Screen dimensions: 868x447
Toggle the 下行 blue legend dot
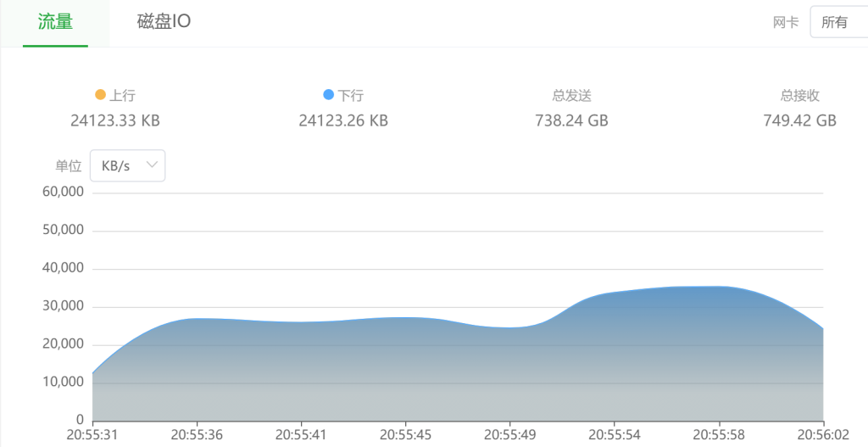click(328, 95)
